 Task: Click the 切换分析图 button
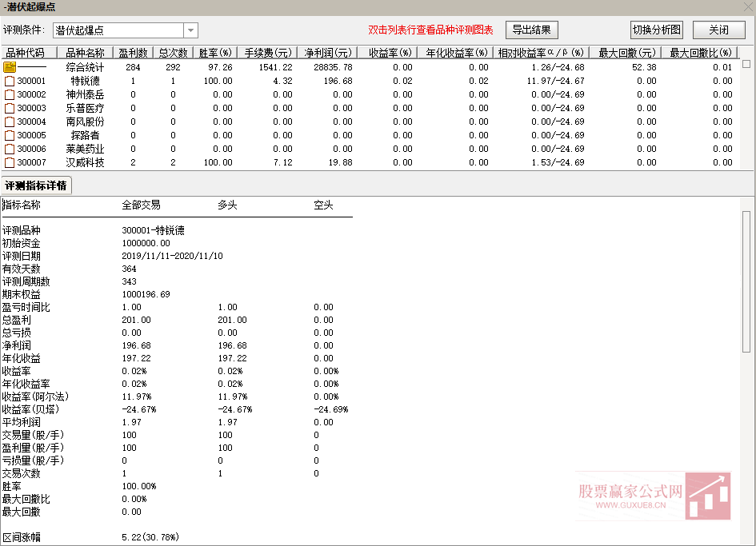pyautogui.click(x=656, y=29)
